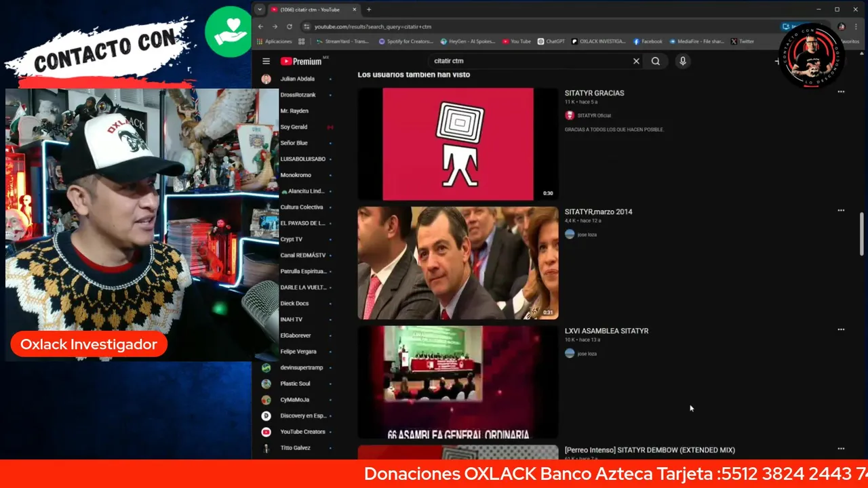The height and width of the screenshot is (488, 868).
Task: Open Facebook bookmark
Action: 648,41
